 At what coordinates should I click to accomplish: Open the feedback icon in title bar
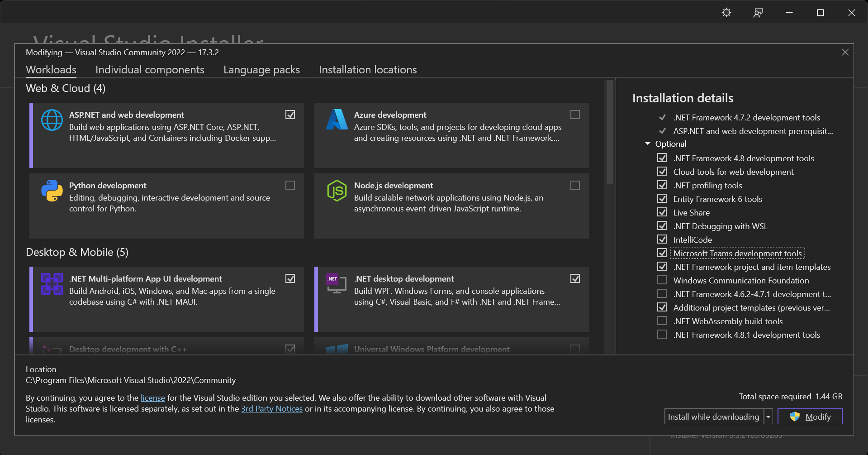coord(758,13)
